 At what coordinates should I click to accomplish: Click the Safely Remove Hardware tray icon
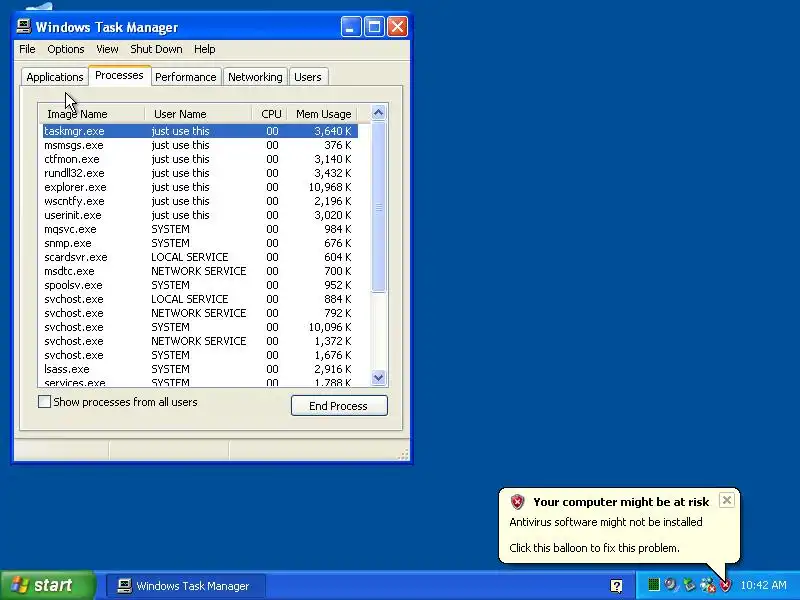tap(689, 585)
